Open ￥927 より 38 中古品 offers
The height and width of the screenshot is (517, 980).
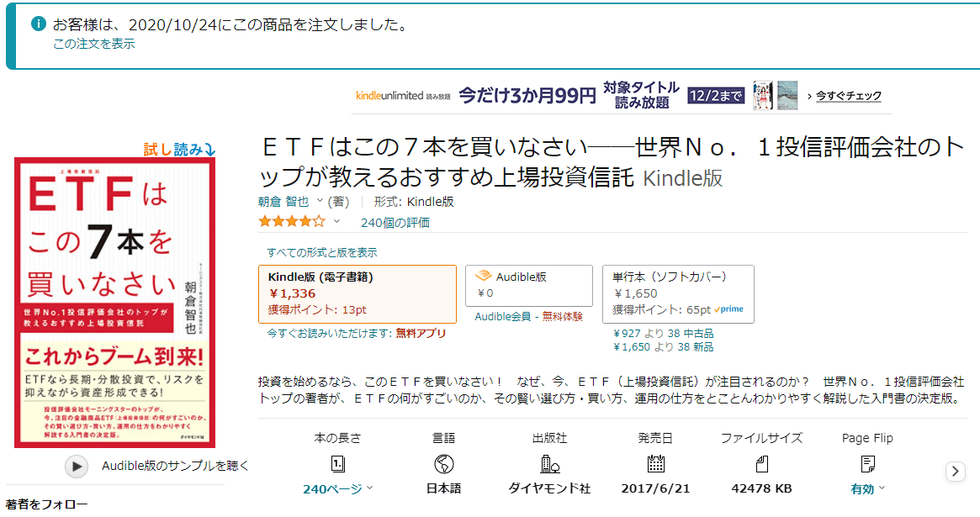pyautogui.click(x=663, y=334)
